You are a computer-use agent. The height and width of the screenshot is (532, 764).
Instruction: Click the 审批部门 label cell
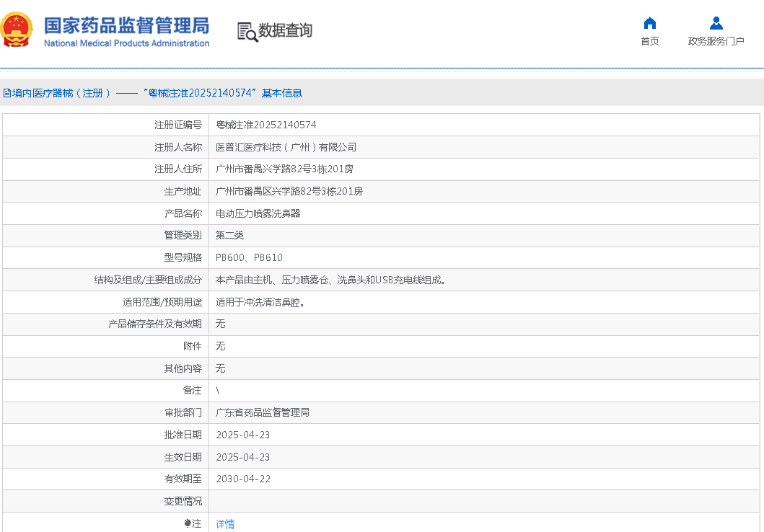click(x=106, y=412)
